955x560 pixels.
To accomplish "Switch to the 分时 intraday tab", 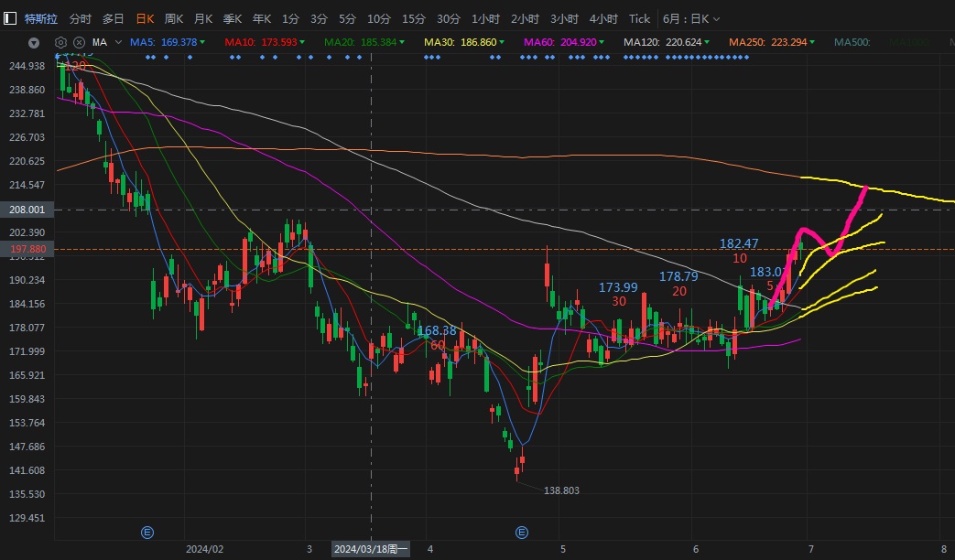I will 81,18.
